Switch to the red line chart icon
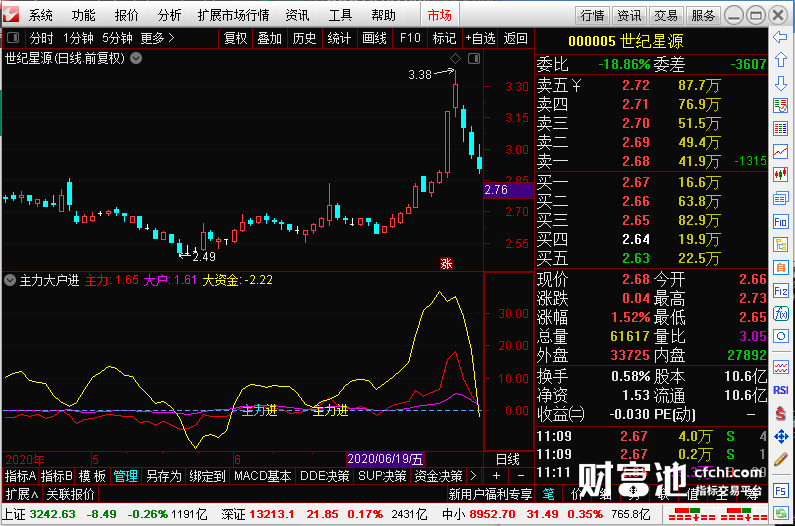Image resolution: width=795 pixels, height=526 pixels. 780,151
